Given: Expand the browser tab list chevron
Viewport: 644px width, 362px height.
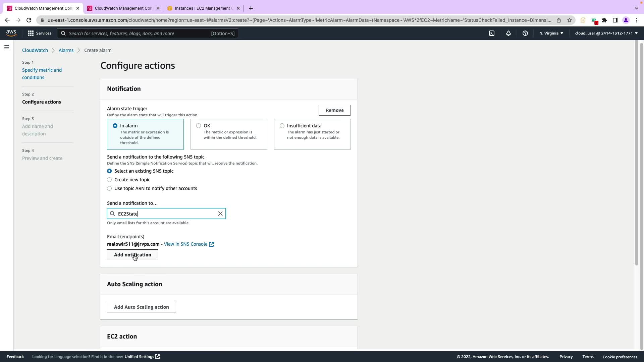Looking at the screenshot, I should click(636, 8).
